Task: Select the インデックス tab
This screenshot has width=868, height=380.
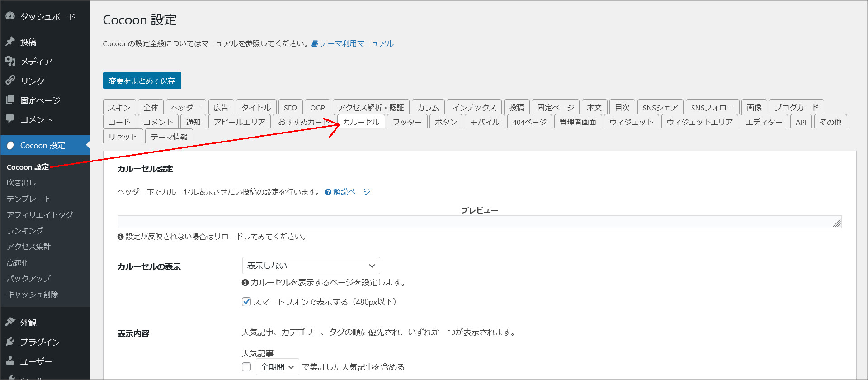Action: [x=474, y=107]
